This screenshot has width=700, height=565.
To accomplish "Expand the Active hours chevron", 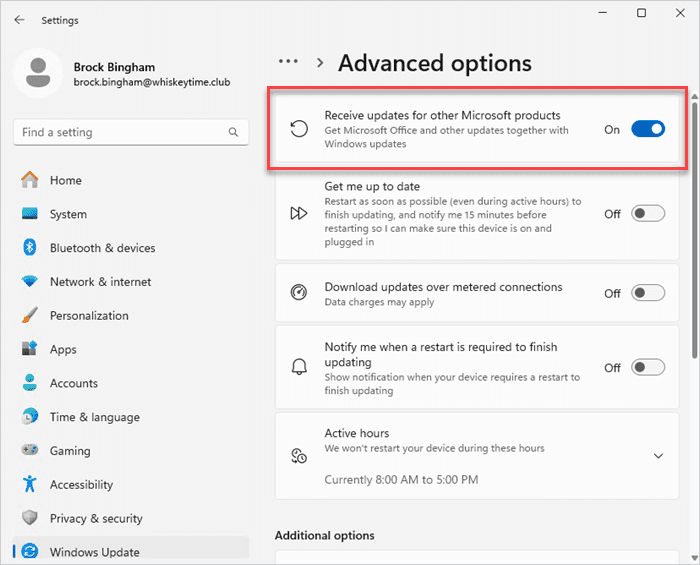I will tap(658, 456).
